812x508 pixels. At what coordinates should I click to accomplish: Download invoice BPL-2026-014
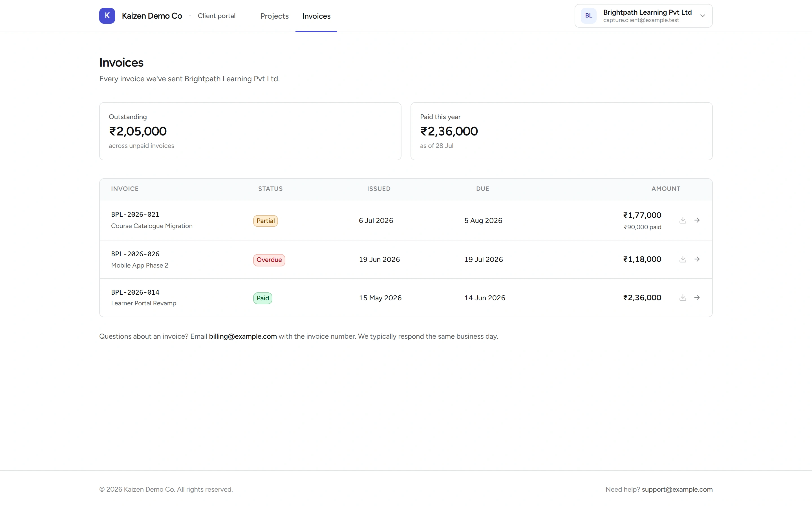(x=683, y=298)
